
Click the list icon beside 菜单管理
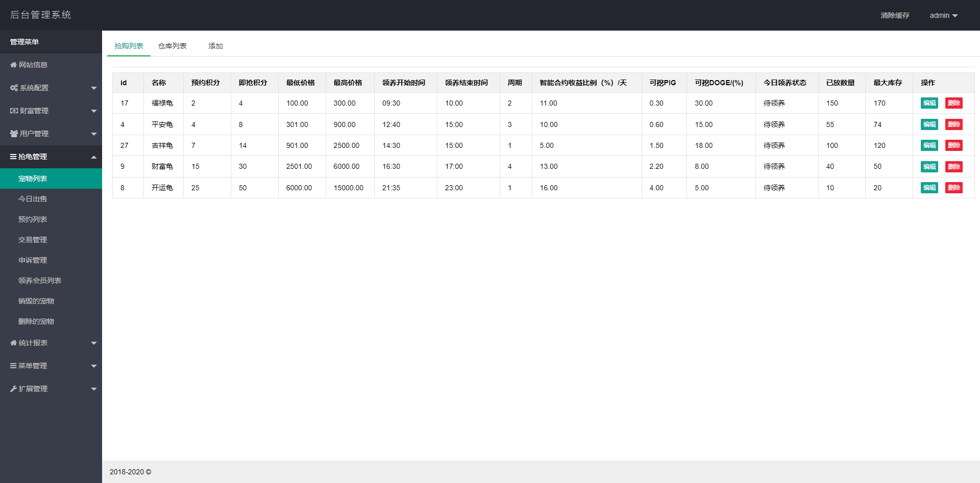point(13,366)
